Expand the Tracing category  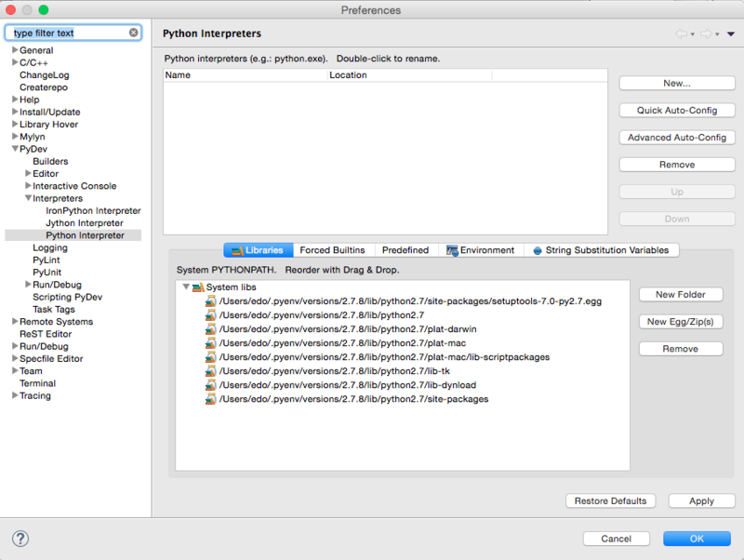15,395
